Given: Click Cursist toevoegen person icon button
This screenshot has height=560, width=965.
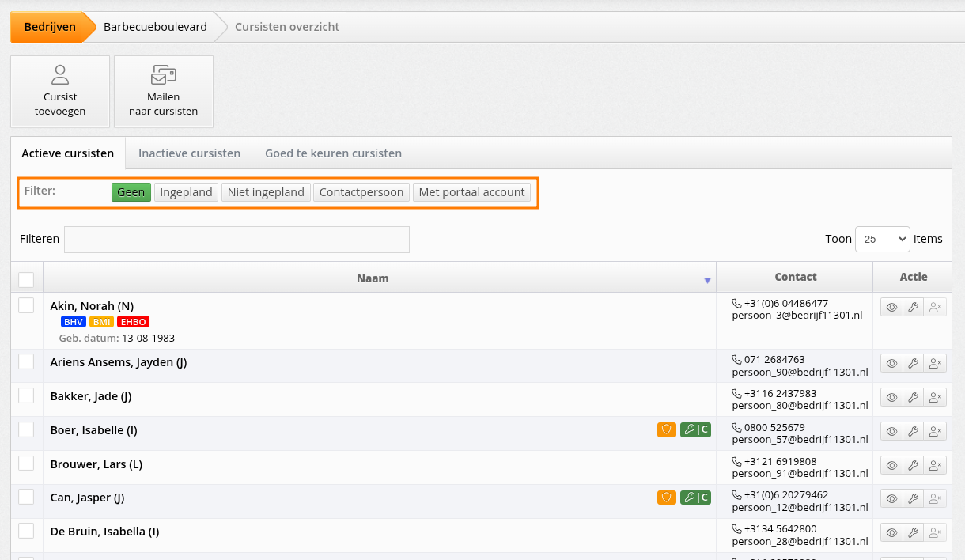Looking at the screenshot, I should [60, 91].
